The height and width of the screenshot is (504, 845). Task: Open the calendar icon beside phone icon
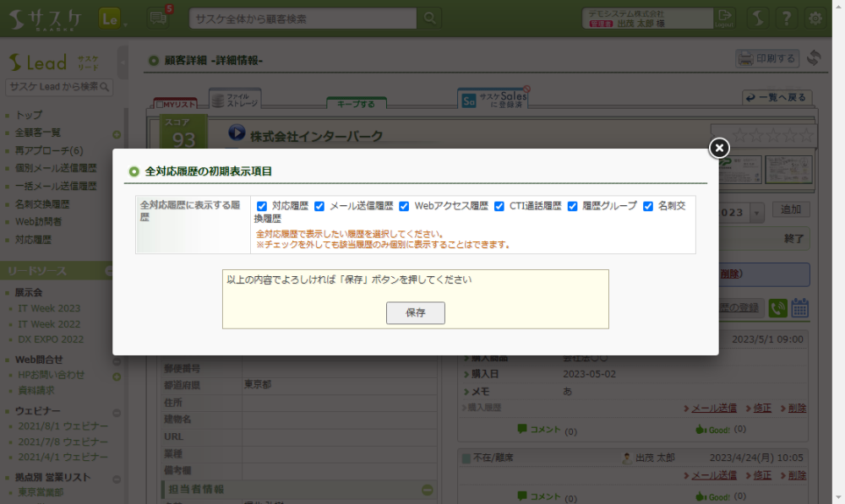click(x=799, y=308)
